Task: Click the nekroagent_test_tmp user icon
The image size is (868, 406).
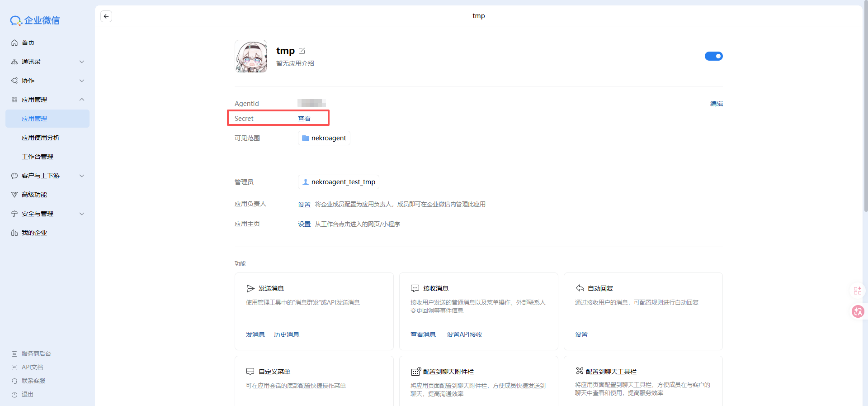Action: coord(306,182)
